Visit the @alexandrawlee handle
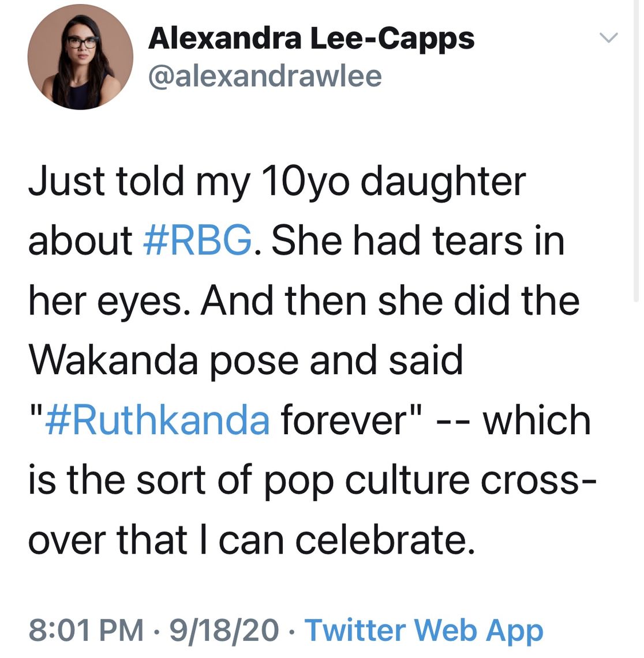 (x=265, y=76)
